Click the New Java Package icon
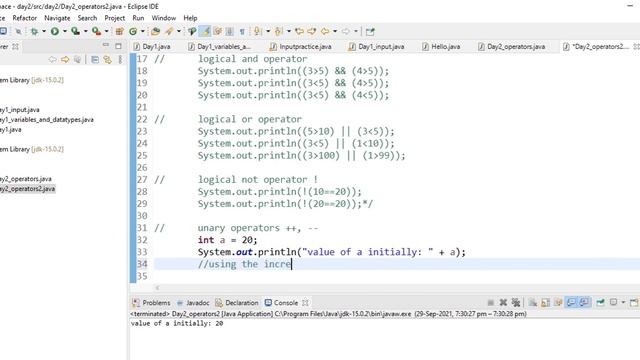The image size is (640, 360). tap(120, 31)
